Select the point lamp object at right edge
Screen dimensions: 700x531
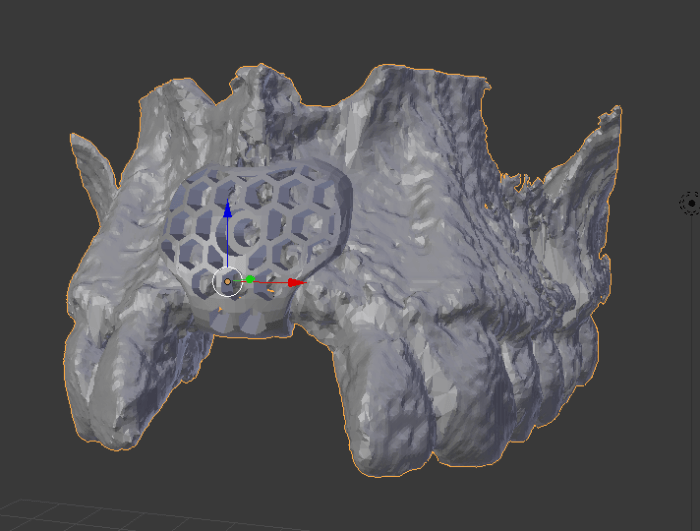click(x=690, y=204)
